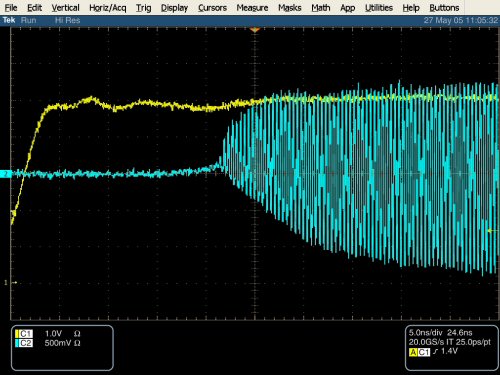
Task: Click the 1.4V trigger level readout
Action: [x=449, y=351]
